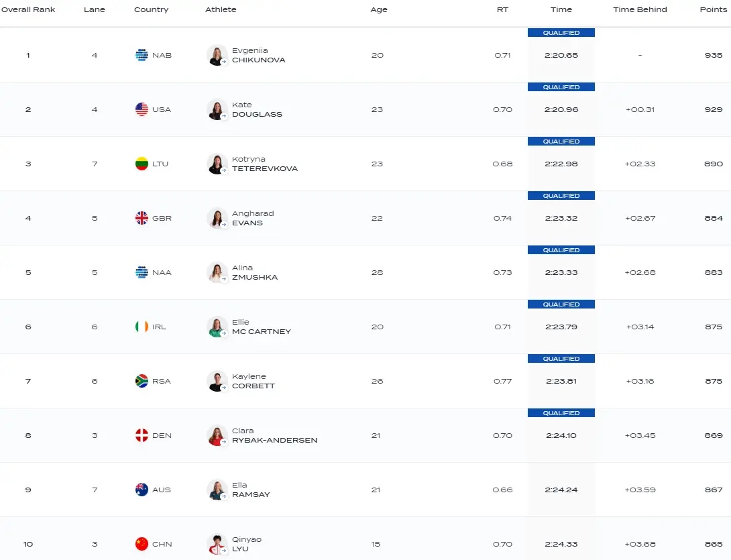731x560 pixels.
Task: Click the South Africa flag icon
Action: coord(142,381)
